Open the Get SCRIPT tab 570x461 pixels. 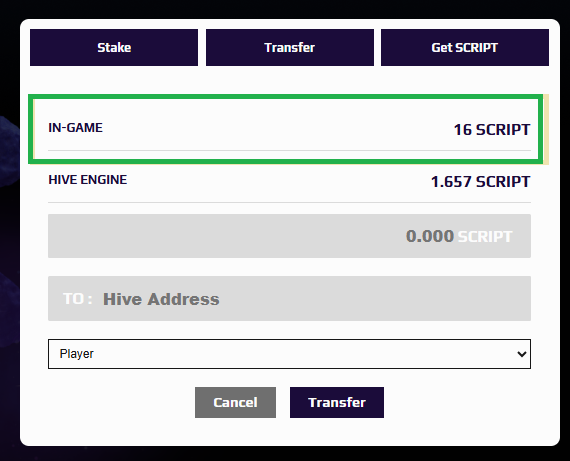point(465,48)
